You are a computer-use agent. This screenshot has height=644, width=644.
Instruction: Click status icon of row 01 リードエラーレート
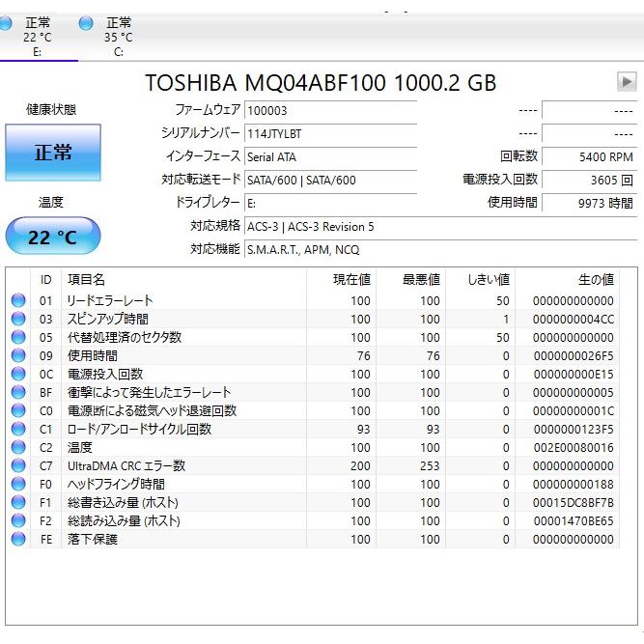pyautogui.click(x=18, y=300)
